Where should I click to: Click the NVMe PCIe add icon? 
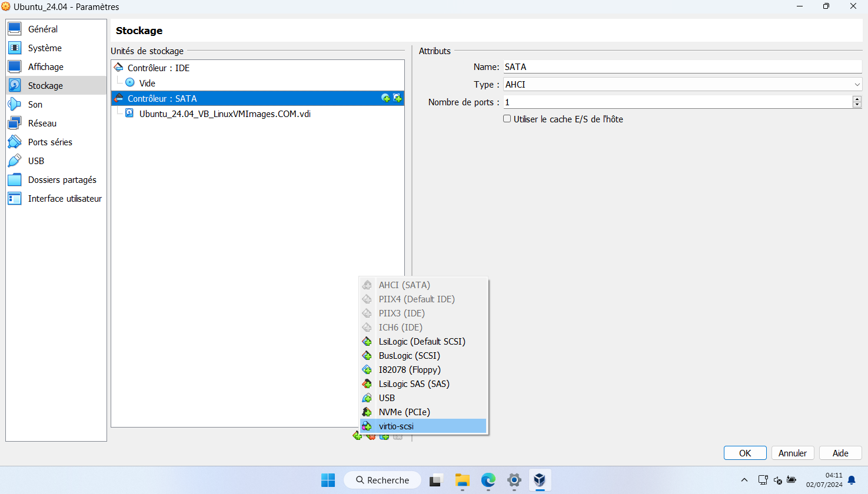367,412
